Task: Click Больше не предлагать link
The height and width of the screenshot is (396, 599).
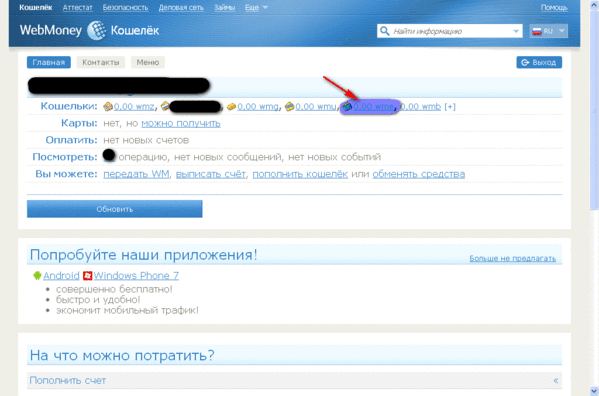Action: click(x=513, y=259)
